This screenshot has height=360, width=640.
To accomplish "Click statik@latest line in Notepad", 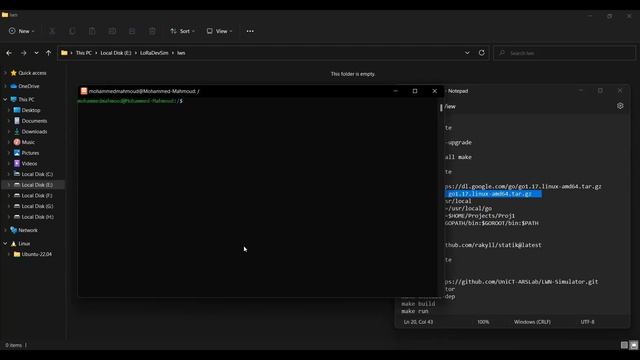I will (x=493, y=245).
